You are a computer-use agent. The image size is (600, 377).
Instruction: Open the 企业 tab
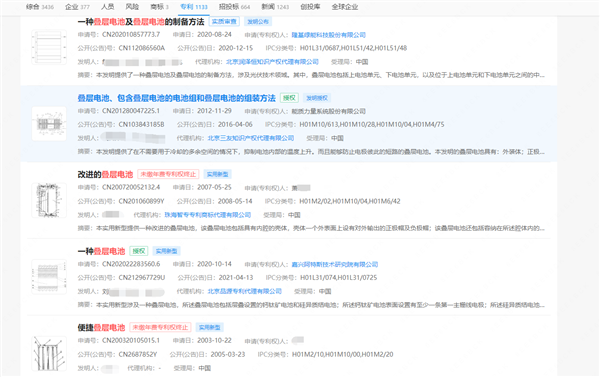[77, 7]
